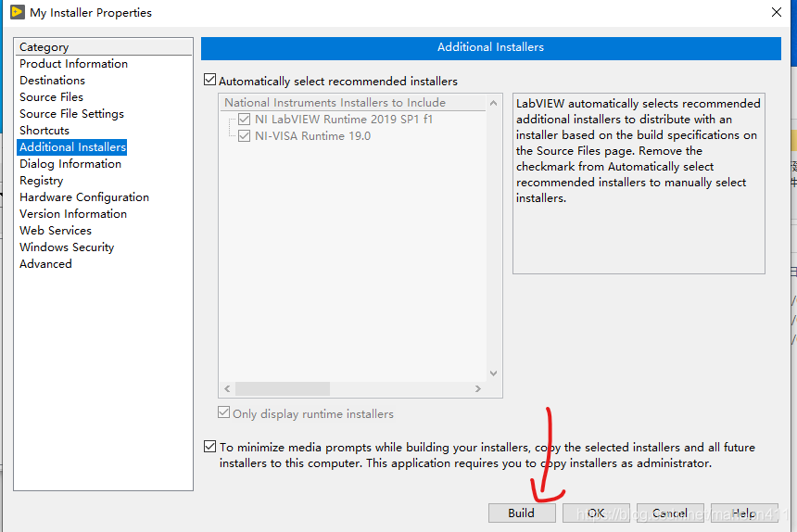Open the Hardware Configuration category
Screen dimensions: 797x532
click(x=84, y=197)
